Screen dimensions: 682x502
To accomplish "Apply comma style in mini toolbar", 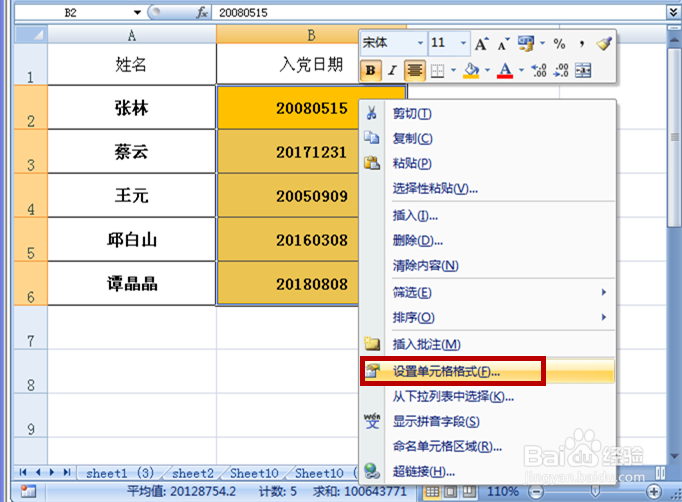I will pyautogui.click(x=582, y=44).
